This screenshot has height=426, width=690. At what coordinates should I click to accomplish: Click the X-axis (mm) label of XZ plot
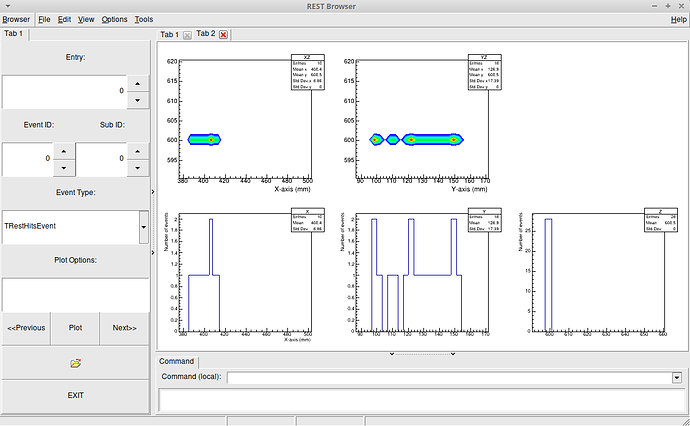tap(292, 189)
